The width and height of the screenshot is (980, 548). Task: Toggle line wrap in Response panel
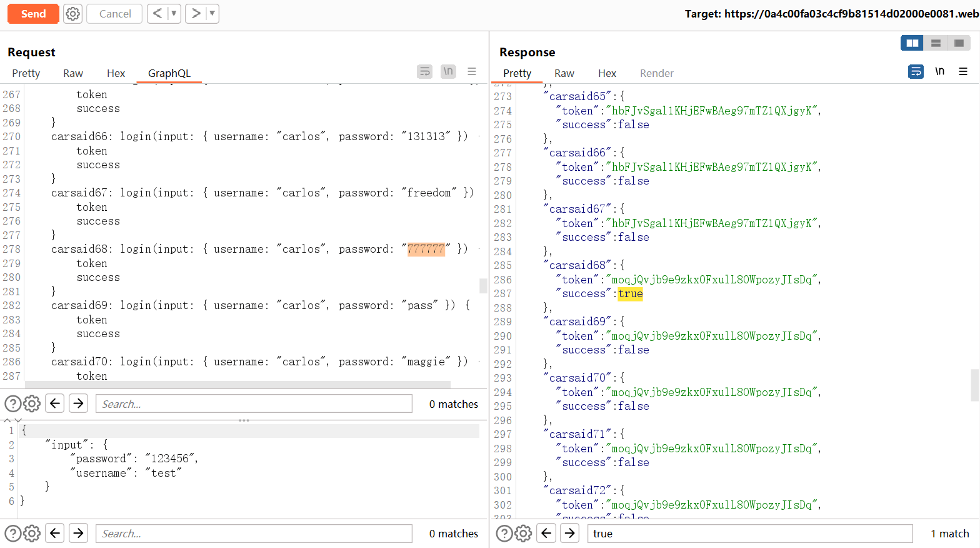(916, 72)
